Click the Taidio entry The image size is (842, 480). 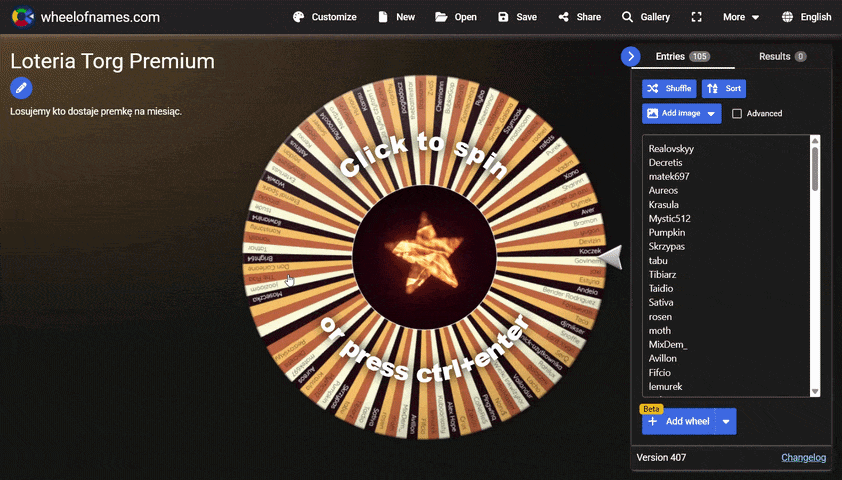click(660, 288)
